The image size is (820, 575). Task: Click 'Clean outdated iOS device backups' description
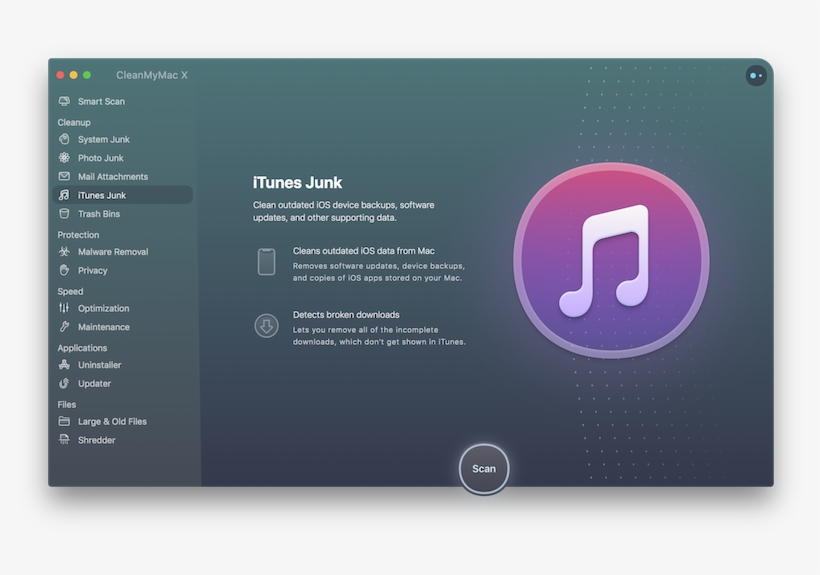(x=344, y=211)
